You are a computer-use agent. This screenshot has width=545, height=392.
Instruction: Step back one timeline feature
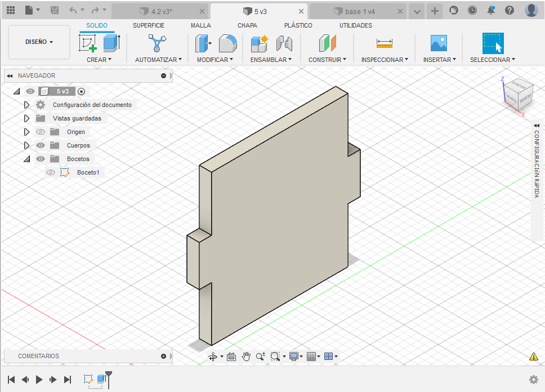(x=25, y=380)
